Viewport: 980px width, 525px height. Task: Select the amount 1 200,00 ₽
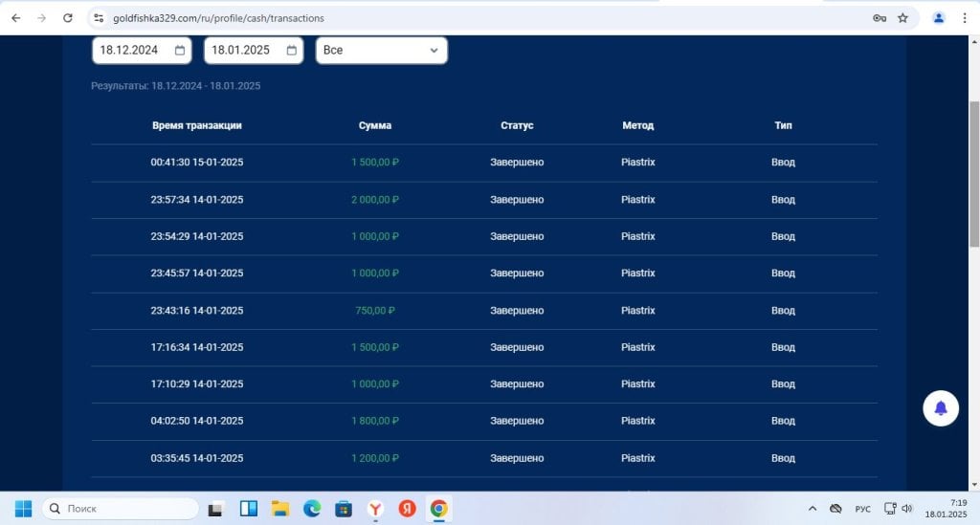(x=375, y=458)
